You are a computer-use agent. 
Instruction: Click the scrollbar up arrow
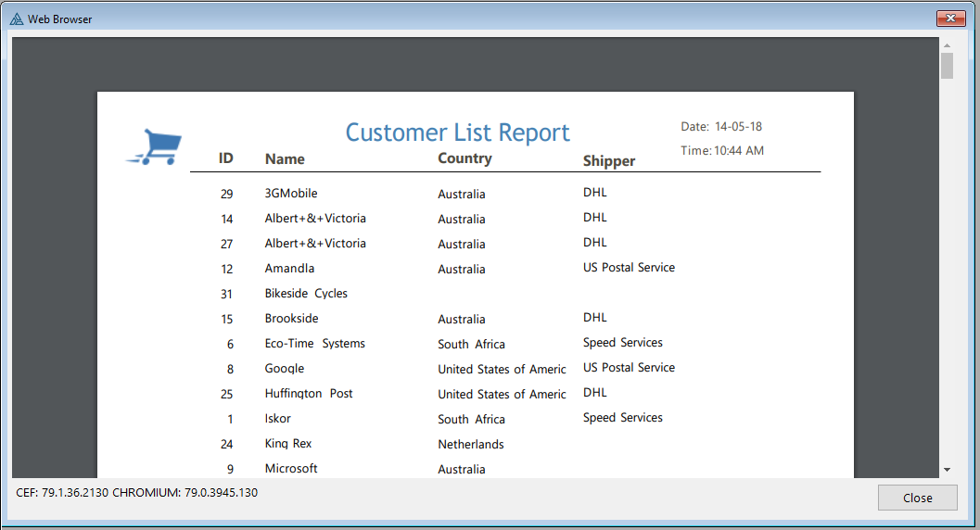pos(947,44)
